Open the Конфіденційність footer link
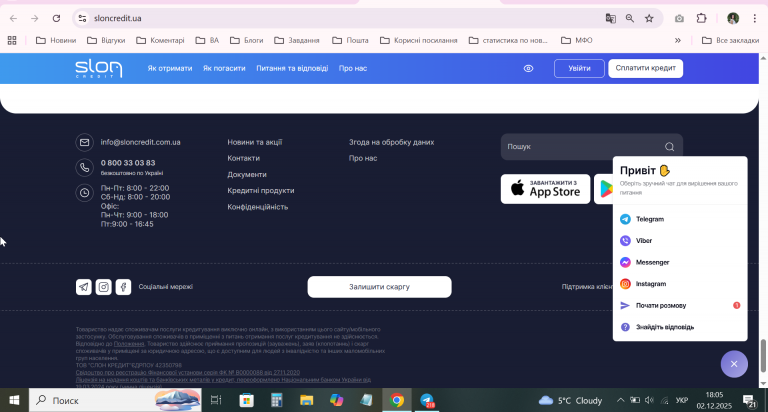 (258, 207)
